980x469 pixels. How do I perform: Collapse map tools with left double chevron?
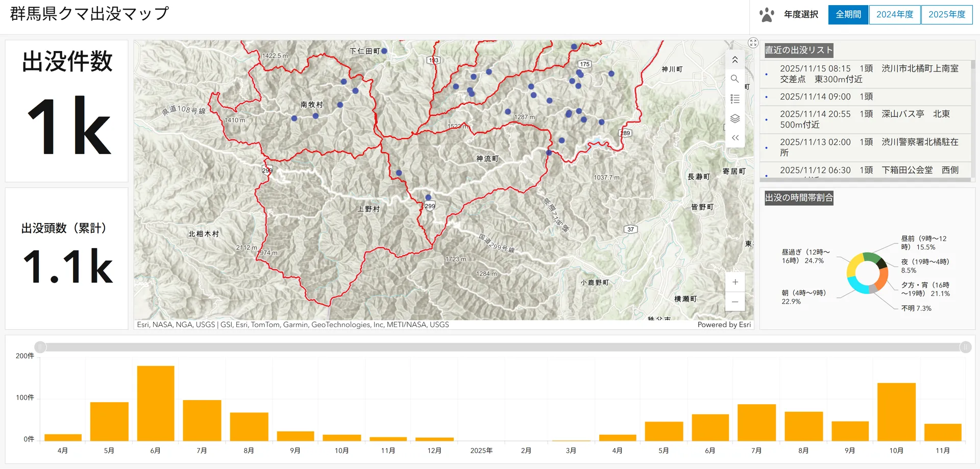click(734, 138)
